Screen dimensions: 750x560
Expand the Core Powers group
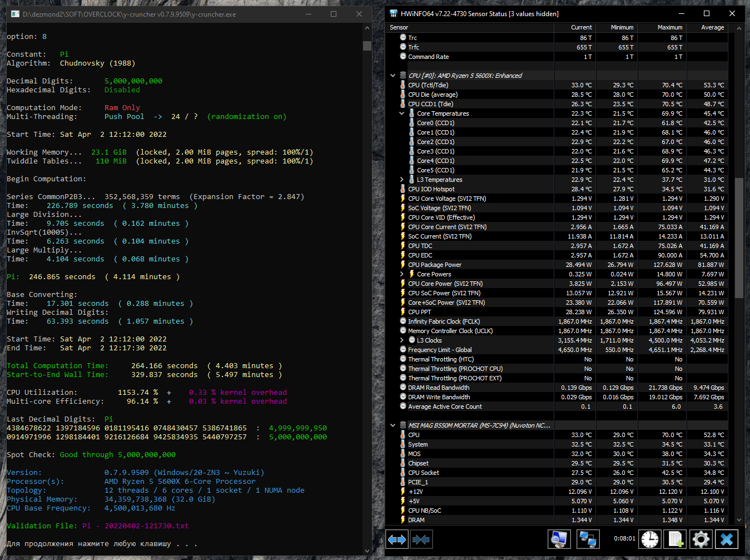coord(402,274)
